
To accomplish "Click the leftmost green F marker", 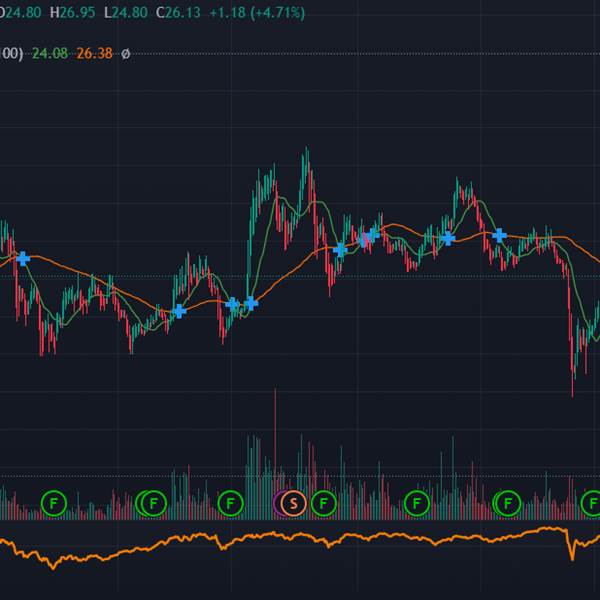I will [x=54, y=503].
